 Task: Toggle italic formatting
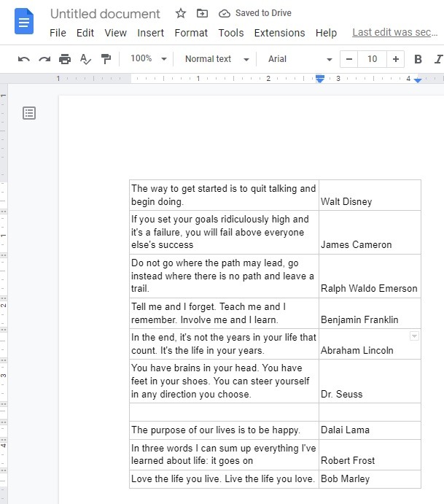coord(439,59)
